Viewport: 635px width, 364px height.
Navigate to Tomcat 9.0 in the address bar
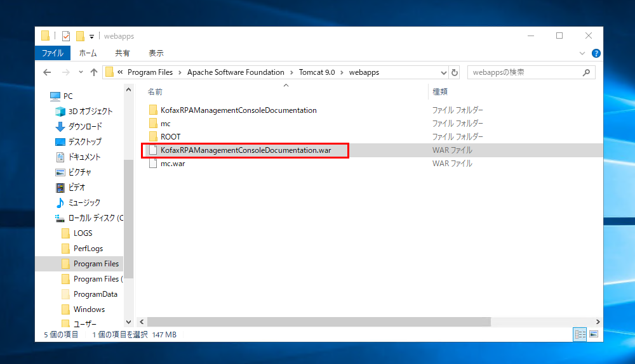pyautogui.click(x=317, y=72)
